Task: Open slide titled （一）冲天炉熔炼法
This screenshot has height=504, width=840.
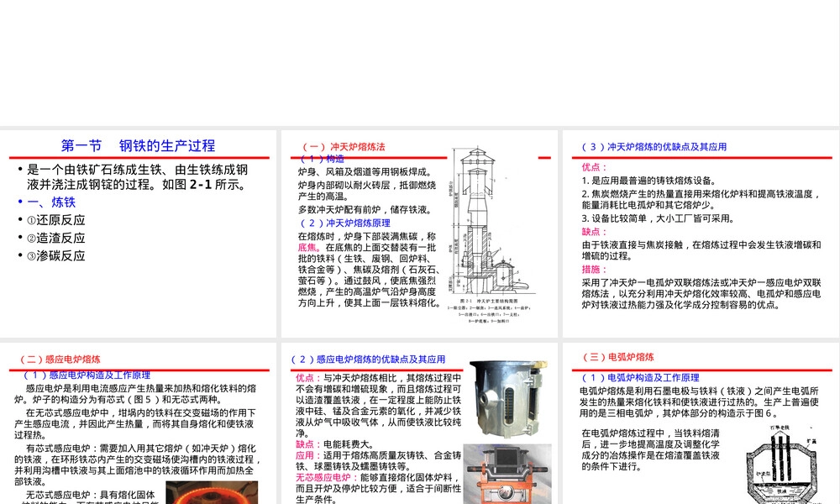Action: pos(419,233)
